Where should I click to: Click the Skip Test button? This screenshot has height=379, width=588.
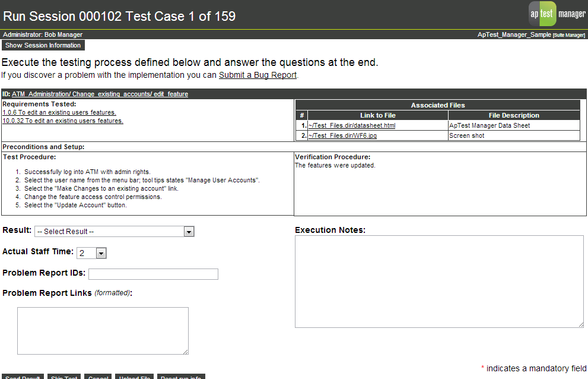point(64,377)
